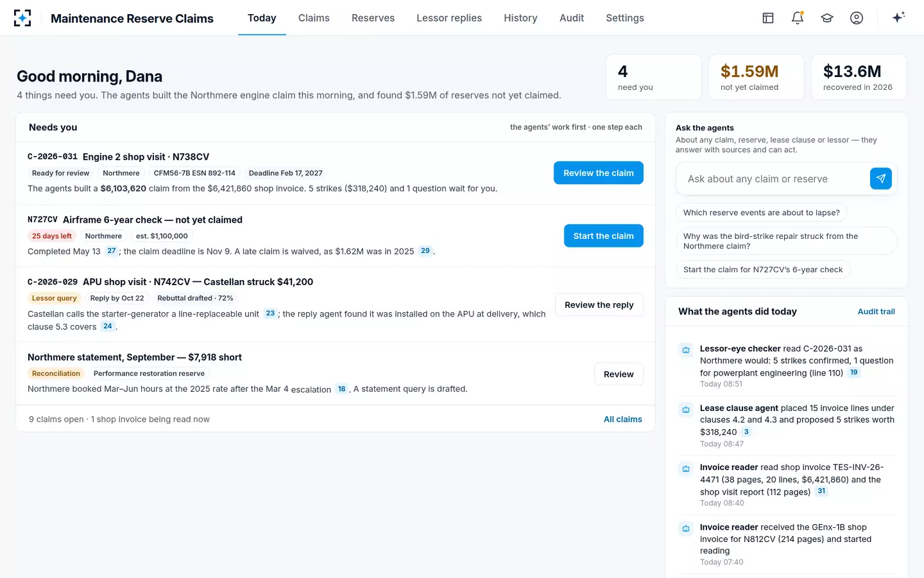Viewport: 924px width, 578px height.
Task: Select the History tab
Action: click(520, 18)
